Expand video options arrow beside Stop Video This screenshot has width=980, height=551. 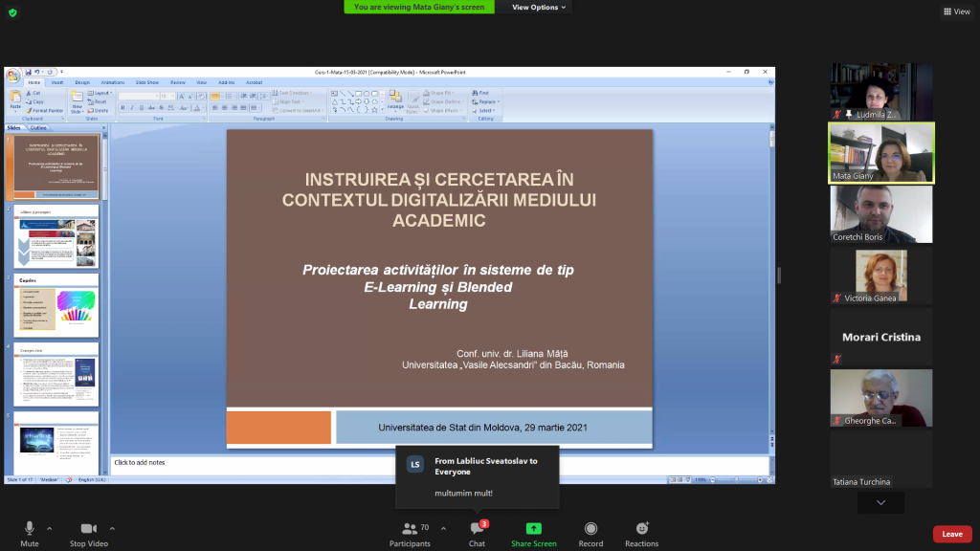pyautogui.click(x=112, y=528)
